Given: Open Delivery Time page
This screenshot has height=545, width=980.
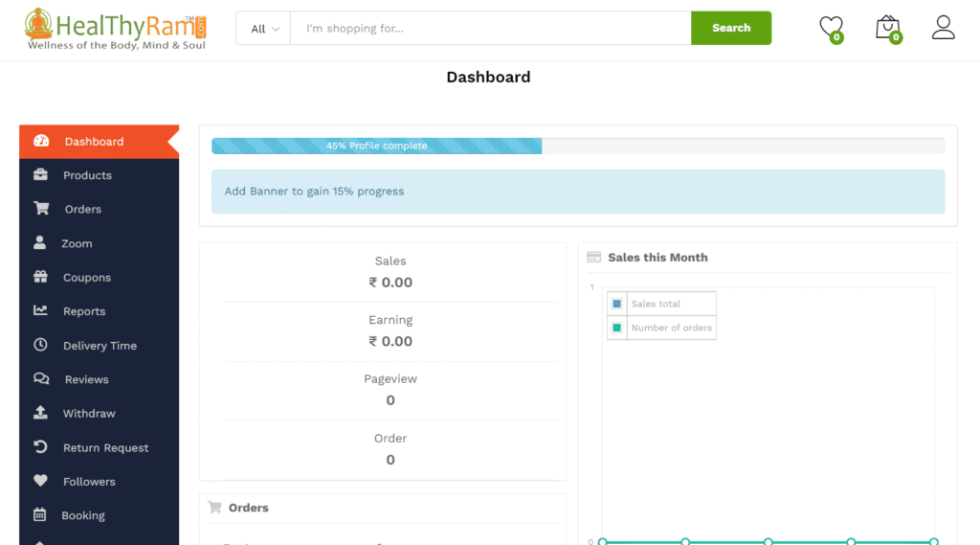Looking at the screenshot, I should (x=100, y=346).
